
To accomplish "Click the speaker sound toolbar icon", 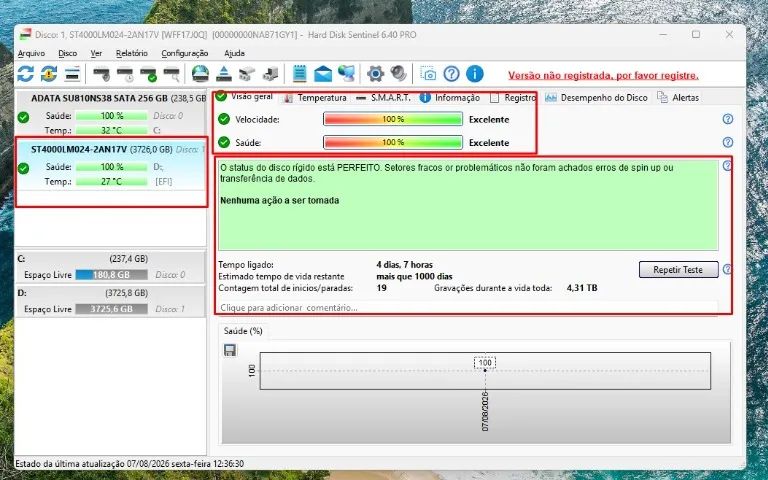I will [x=399, y=74].
